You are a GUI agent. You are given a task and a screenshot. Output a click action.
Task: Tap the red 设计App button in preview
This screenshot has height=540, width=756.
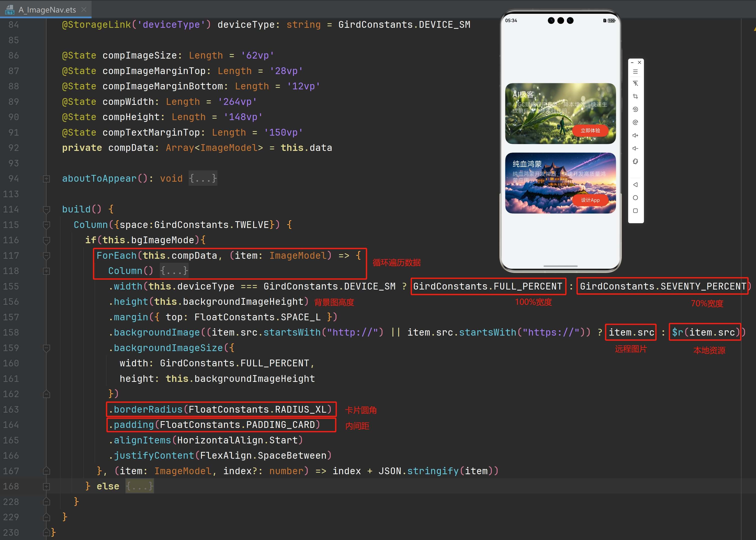coord(590,200)
